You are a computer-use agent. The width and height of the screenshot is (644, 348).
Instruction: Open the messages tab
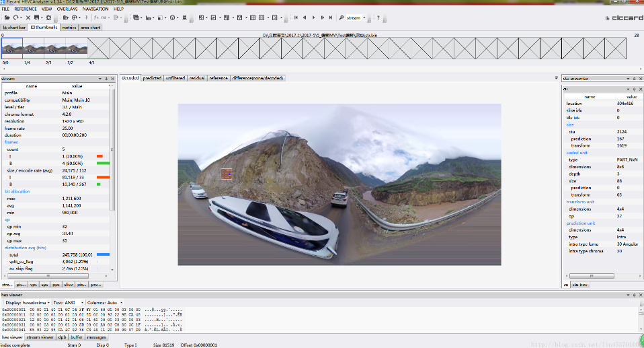click(96, 337)
